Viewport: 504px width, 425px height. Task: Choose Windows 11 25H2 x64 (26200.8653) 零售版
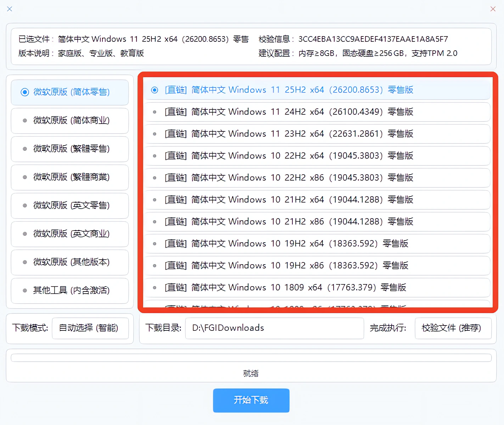click(317, 90)
